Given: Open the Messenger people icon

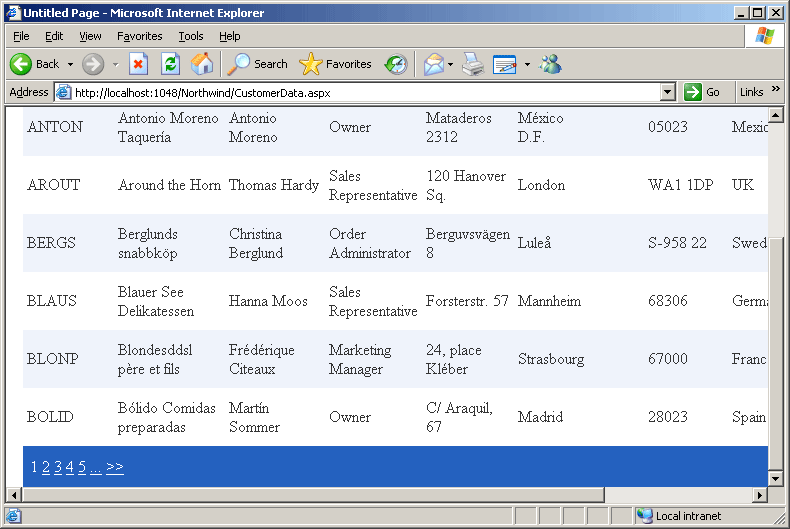Looking at the screenshot, I should coord(551,64).
